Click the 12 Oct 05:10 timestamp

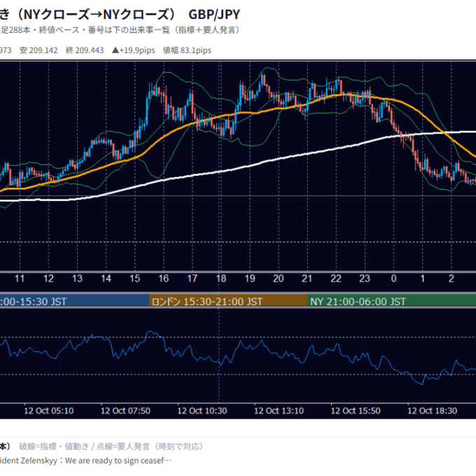48,411
